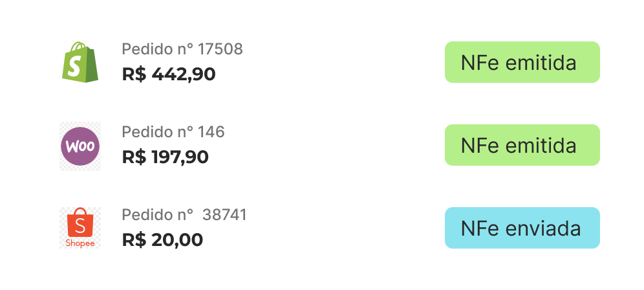Click the word enviada in the blue badge
Viewport: 644px width, 290px height.
tap(543, 229)
